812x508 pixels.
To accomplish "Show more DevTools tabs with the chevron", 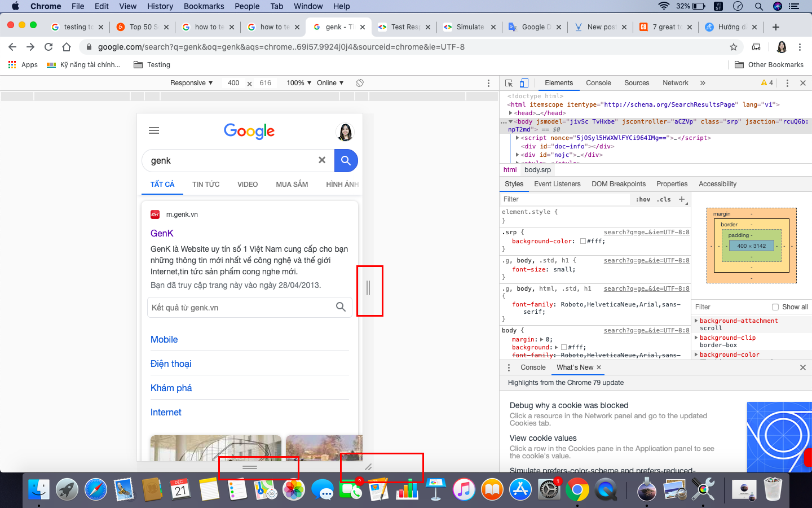I will coord(703,83).
